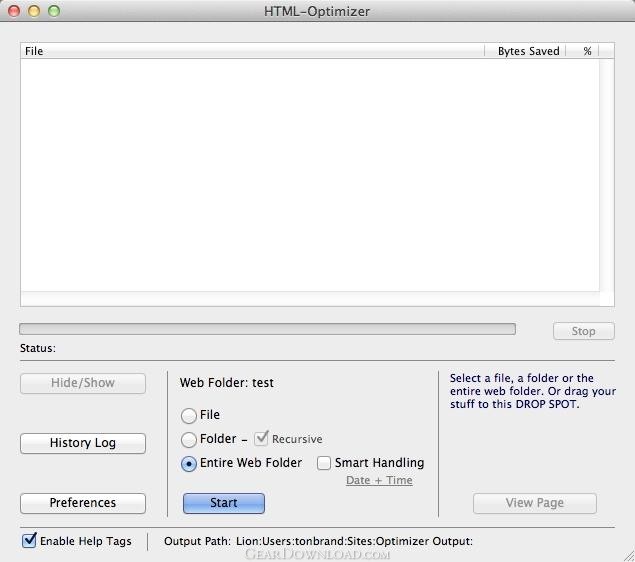Sort by the File column header

[252, 51]
